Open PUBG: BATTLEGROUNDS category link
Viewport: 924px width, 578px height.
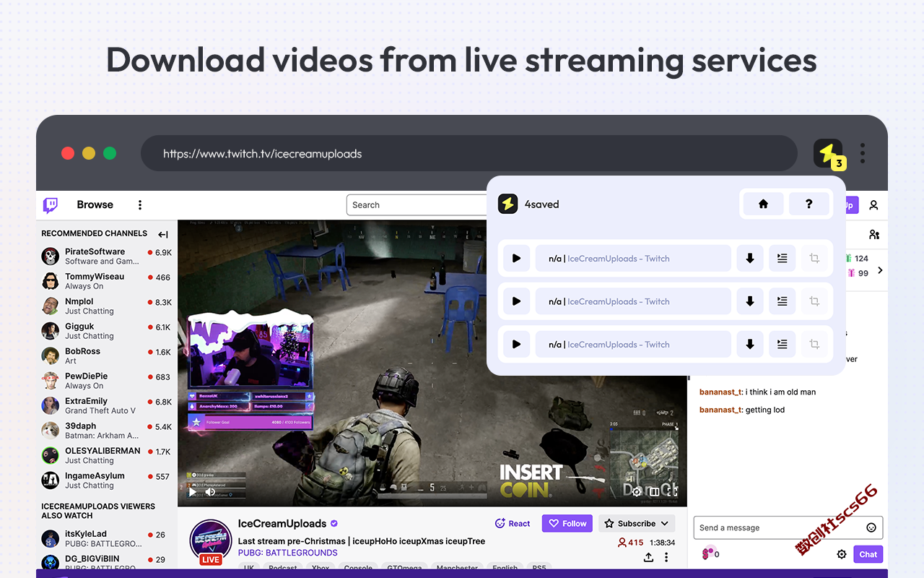click(x=288, y=553)
